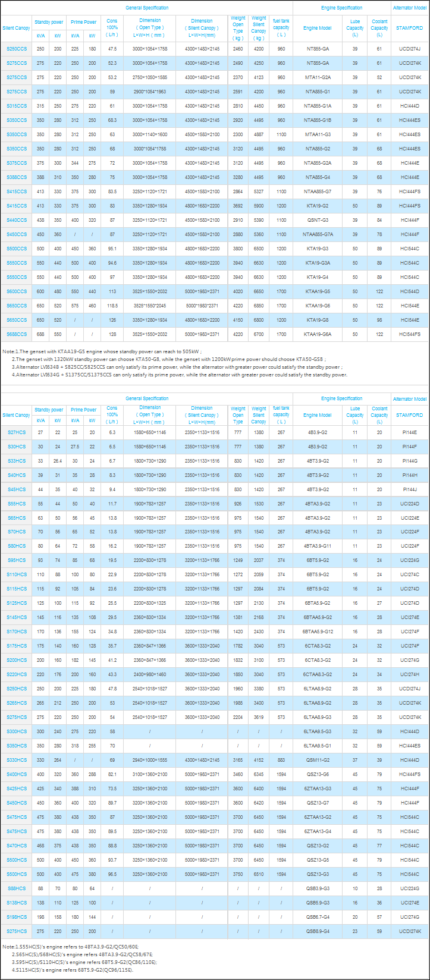
Task: Open the S198HCS model entry
Action: [17, 917]
